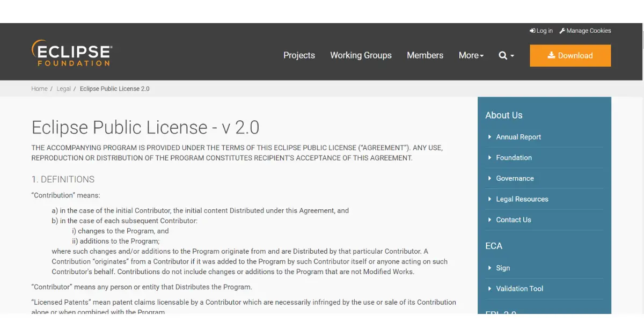Image resolution: width=644 pixels, height=322 pixels.
Task: Open the Validation Tool link under ECA
Action: 519,288
